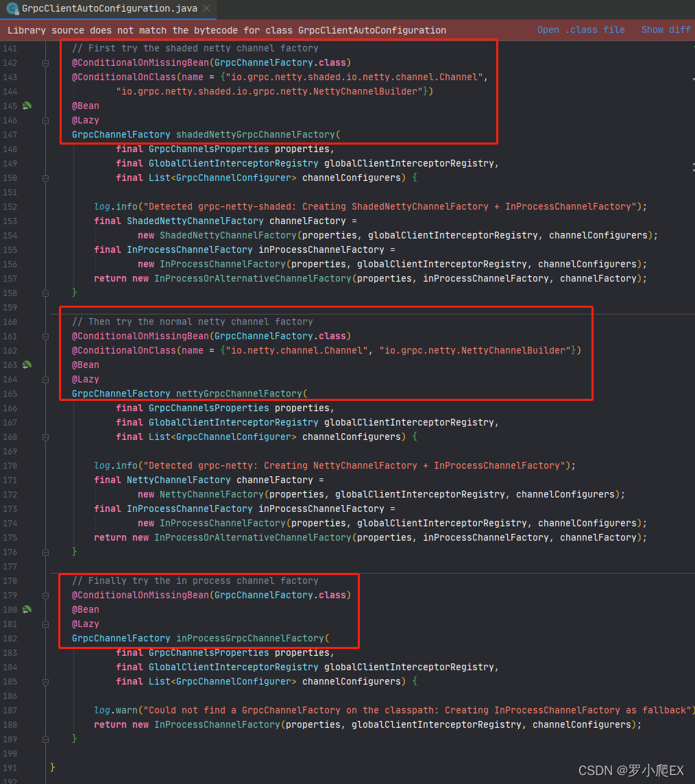Collapse the fold arrow at line 179
This screenshot has height=784, width=695.
(x=45, y=595)
